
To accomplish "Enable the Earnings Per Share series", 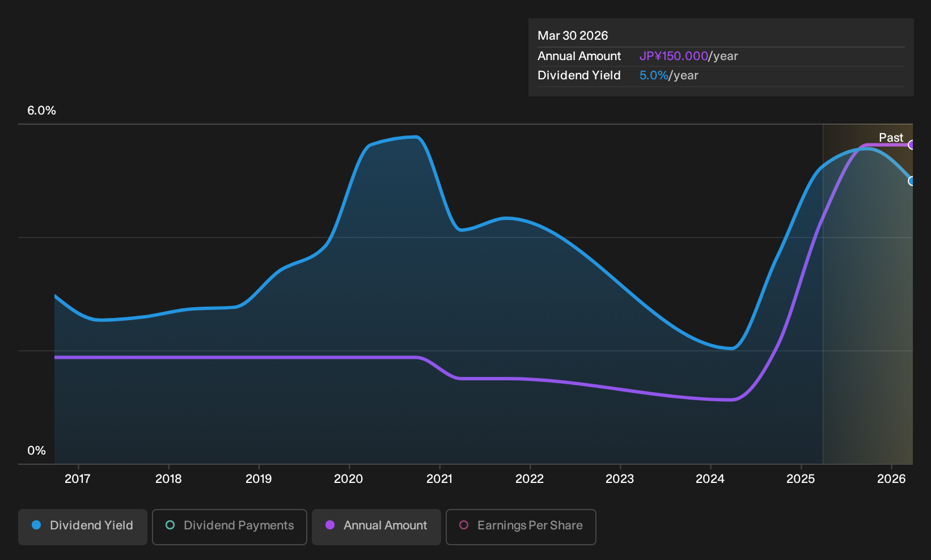I will tap(521, 527).
